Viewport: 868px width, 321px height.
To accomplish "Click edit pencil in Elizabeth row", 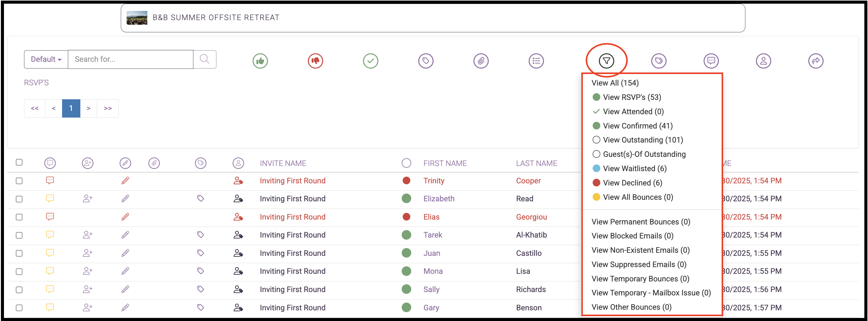I will click(125, 199).
